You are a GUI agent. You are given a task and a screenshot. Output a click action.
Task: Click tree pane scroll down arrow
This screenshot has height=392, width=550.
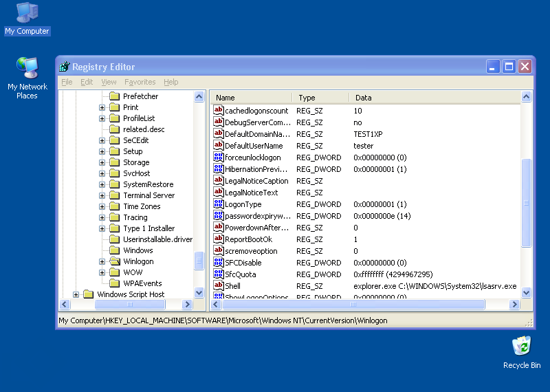(199, 292)
